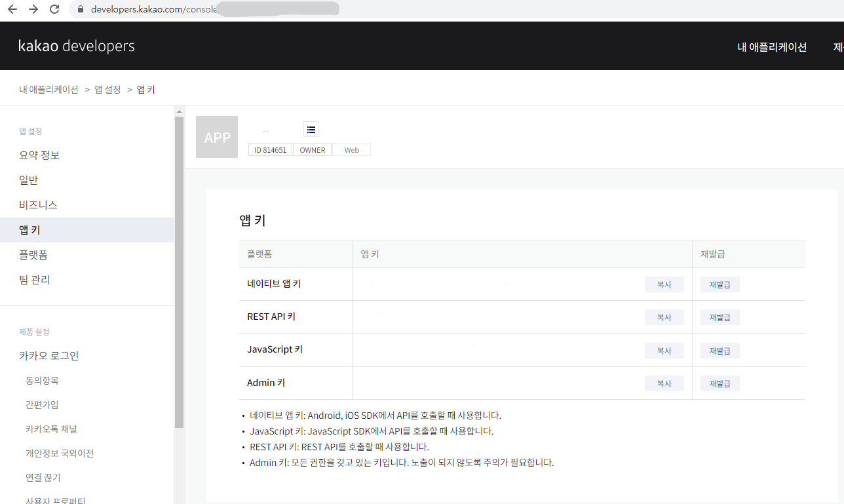Click the ID 814651 badge

pos(270,150)
